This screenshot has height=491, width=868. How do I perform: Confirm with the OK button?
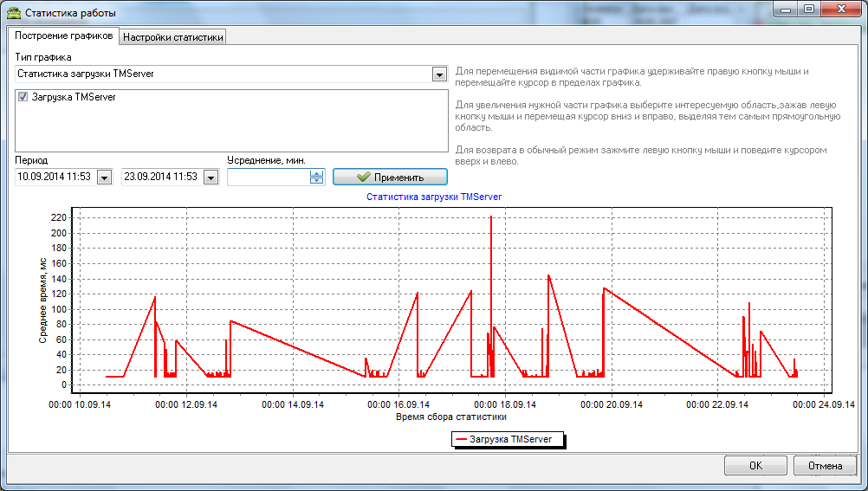[x=755, y=465]
